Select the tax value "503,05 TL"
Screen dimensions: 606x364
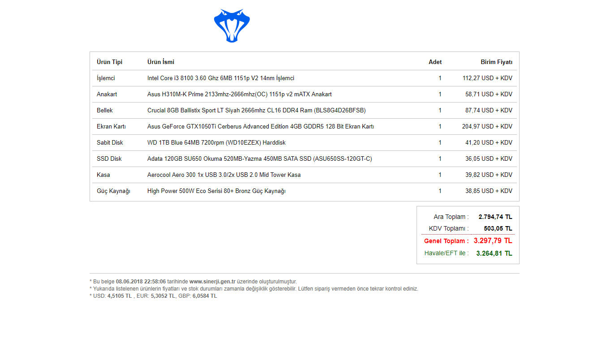pyautogui.click(x=498, y=229)
